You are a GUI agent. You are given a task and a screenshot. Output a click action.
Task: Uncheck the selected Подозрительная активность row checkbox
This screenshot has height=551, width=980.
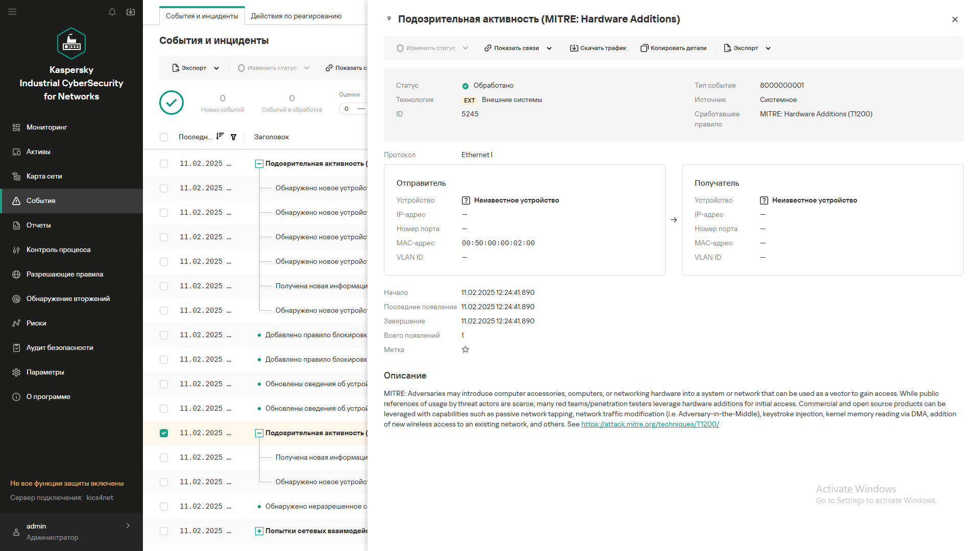[x=164, y=433]
